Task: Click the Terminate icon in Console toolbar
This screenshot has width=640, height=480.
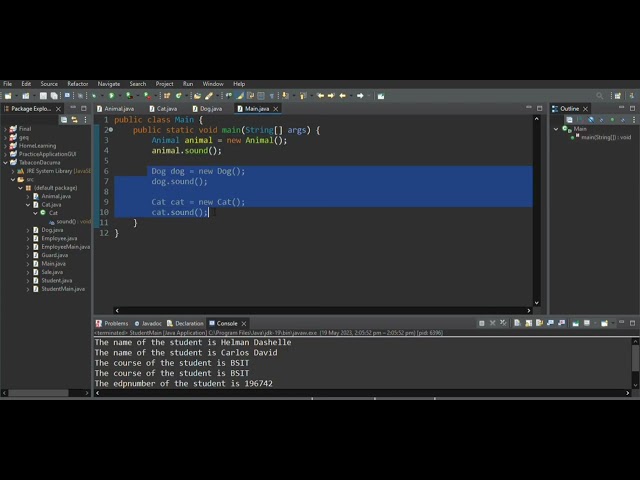Action: point(482,323)
